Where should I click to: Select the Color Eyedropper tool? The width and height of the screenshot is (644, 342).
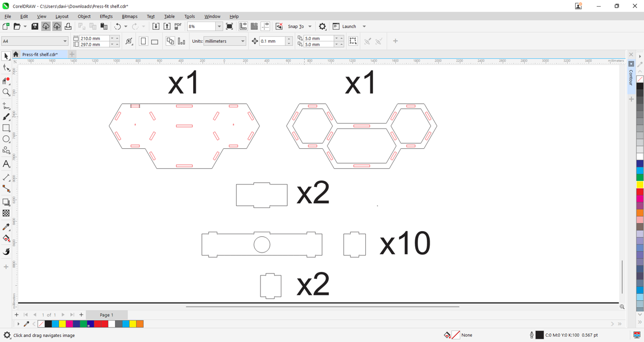click(x=6, y=227)
